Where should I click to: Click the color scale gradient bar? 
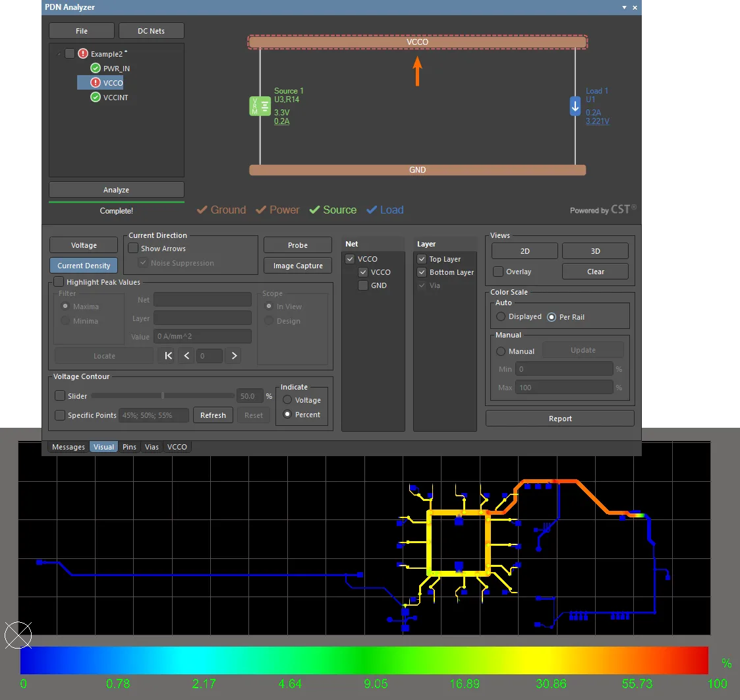[x=364, y=660]
